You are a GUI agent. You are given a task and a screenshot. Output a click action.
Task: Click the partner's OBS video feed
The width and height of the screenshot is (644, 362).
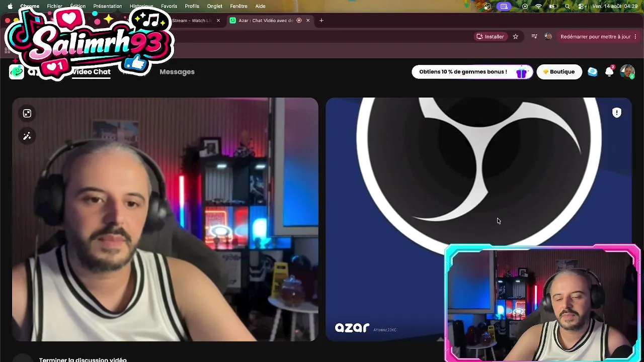[x=478, y=219]
